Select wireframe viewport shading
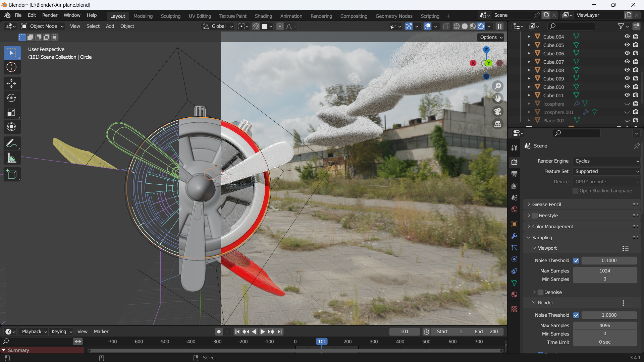Image resolution: width=644 pixels, height=362 pixels. tap(457, 26)
